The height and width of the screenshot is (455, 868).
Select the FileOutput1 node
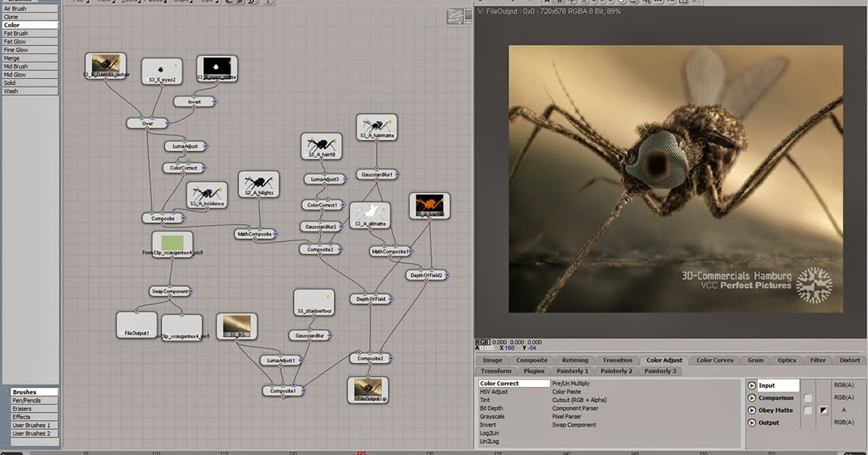coord(136,325)
